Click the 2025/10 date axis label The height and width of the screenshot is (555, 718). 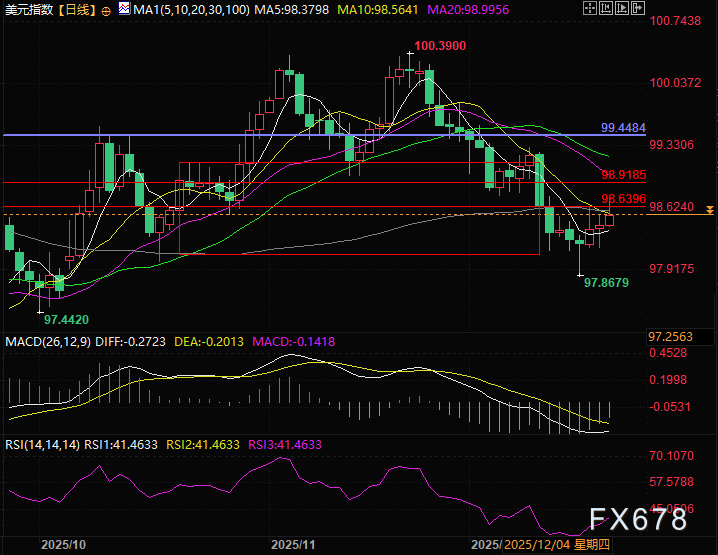pyautogui.click(x=62, y=545)
